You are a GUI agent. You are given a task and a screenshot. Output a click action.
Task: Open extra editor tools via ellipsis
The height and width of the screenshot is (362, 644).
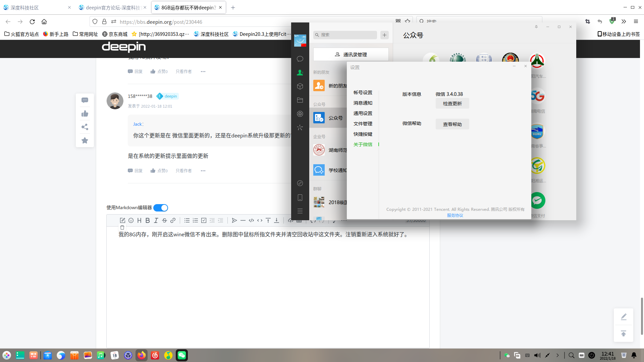point(344,220)
